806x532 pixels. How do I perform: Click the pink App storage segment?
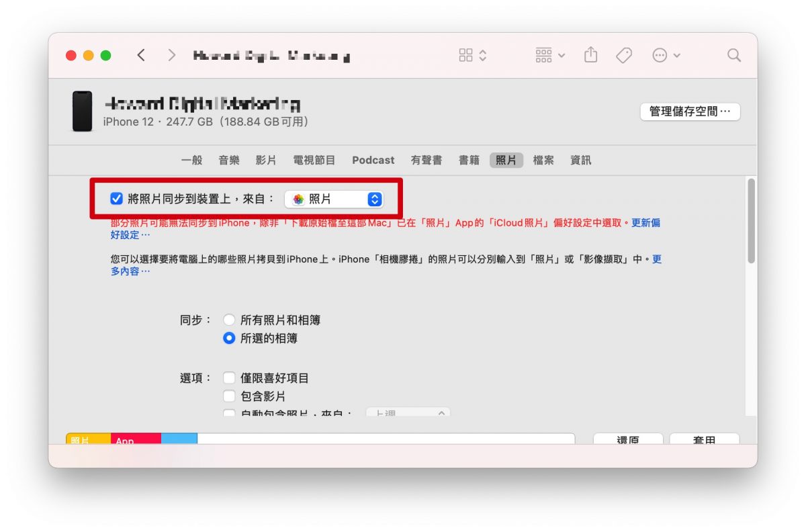pyautogui.click(x=136, y=439)
